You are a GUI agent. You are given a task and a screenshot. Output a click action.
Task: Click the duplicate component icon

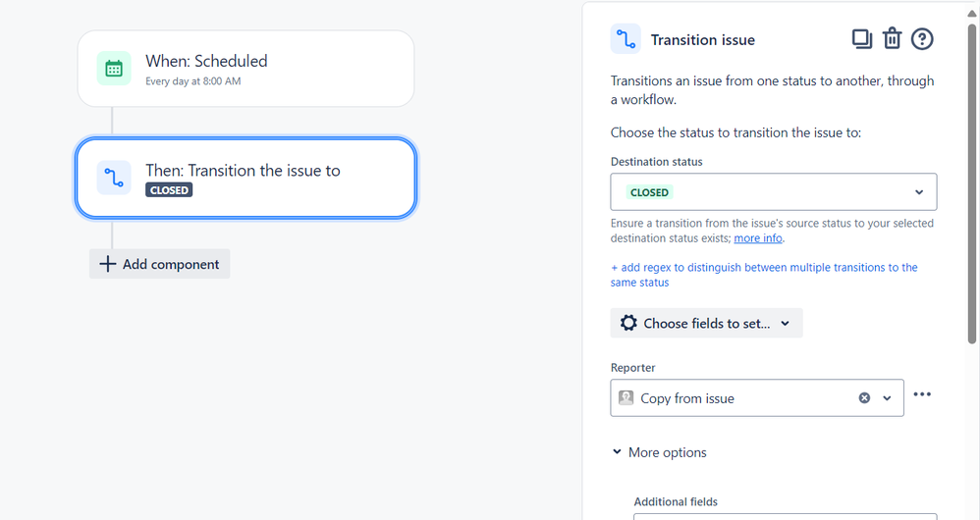[861, 39]
